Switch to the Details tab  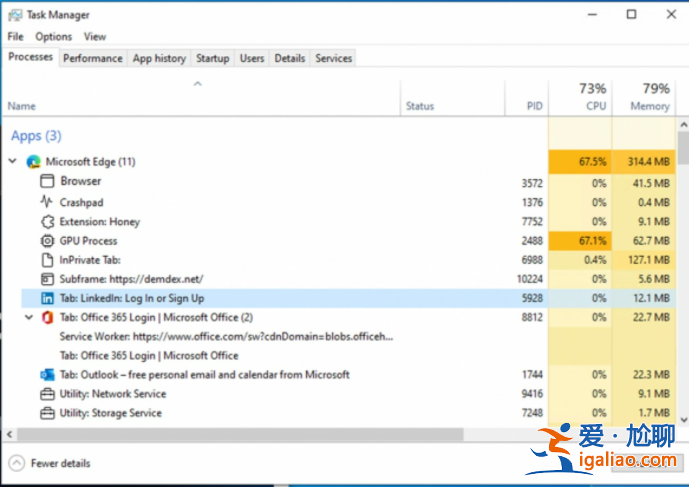(x=290, y=58)
